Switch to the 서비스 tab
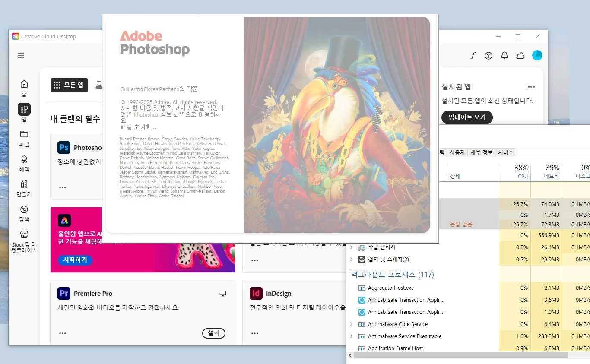Viewport: 590px width, 364px height. [x=505, y=152]
